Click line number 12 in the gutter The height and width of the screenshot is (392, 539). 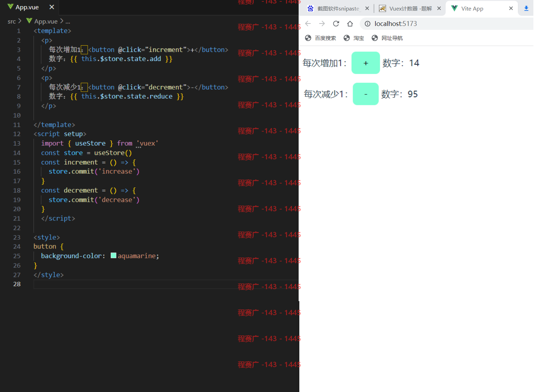click(17, 134)
